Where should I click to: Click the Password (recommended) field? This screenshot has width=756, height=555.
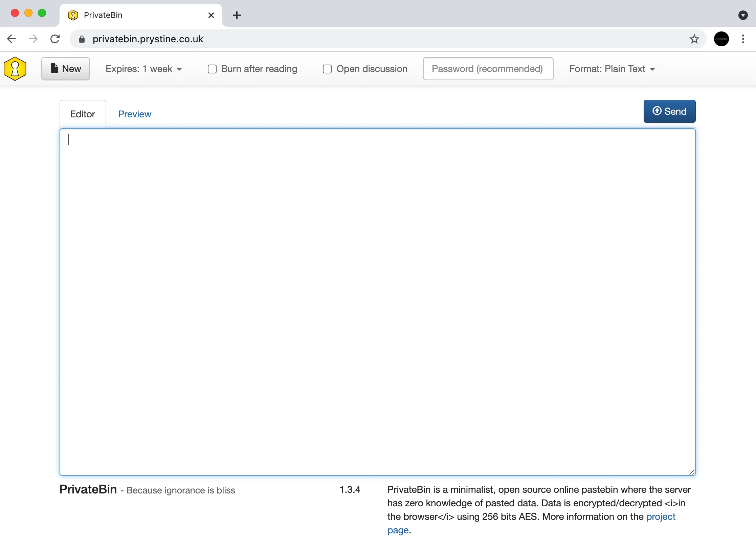click(488, 69)
